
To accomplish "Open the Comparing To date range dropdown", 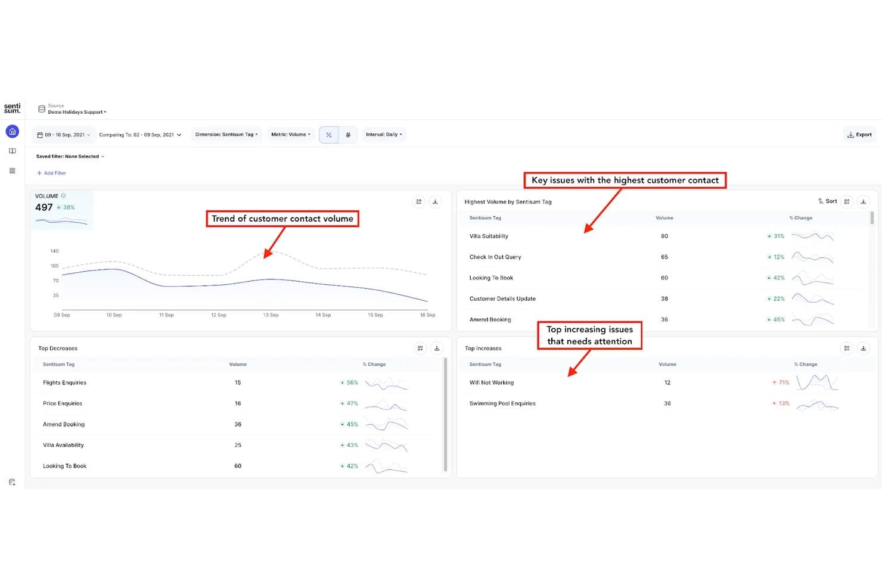I will tap(140, 135).
